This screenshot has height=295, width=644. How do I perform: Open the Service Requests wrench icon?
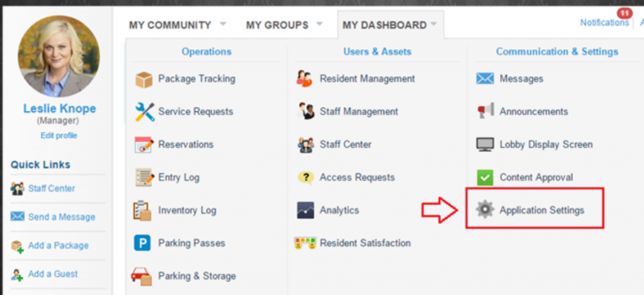tap(144, 112)
